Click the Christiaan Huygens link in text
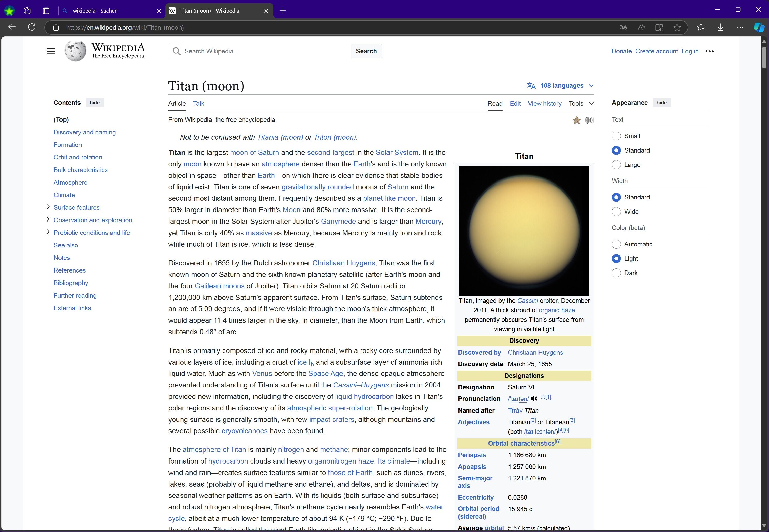The width and height of the screenshot is (769, 532). (x=343, y=263)
